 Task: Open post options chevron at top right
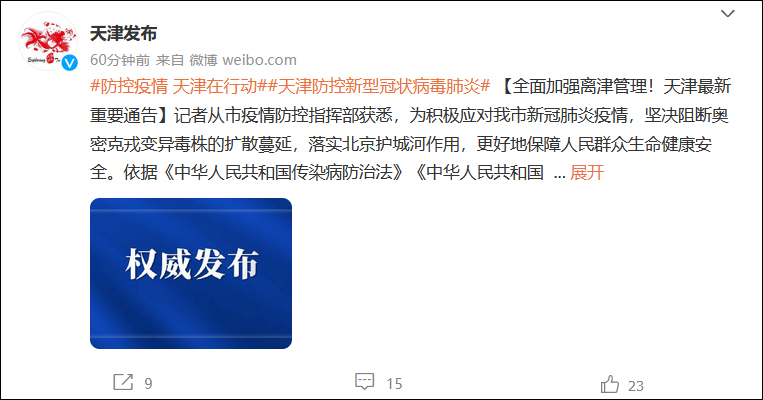pos(727,14)
